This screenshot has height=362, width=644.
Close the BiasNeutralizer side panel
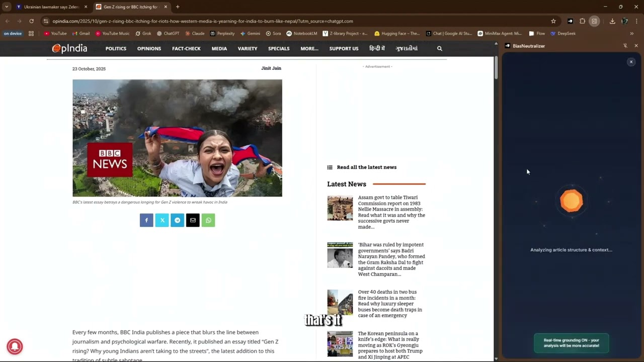[636, 46]
